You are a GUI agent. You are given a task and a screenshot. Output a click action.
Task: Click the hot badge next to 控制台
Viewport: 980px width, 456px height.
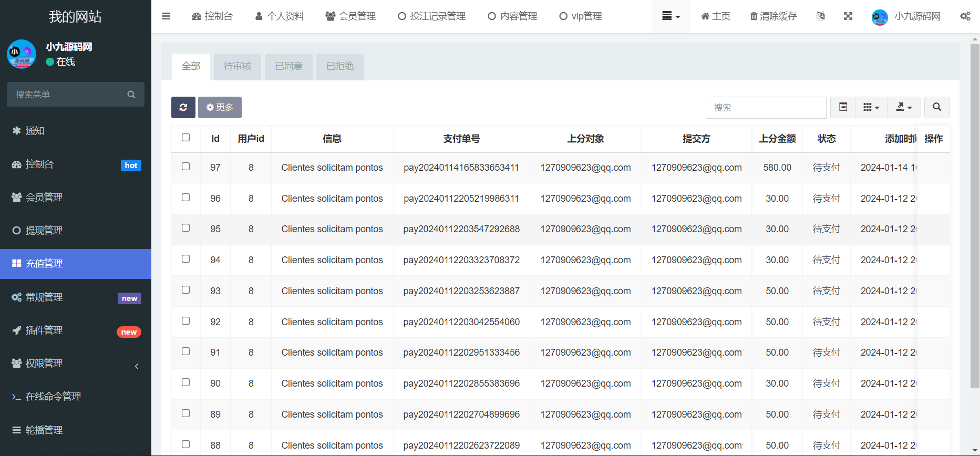131,165
